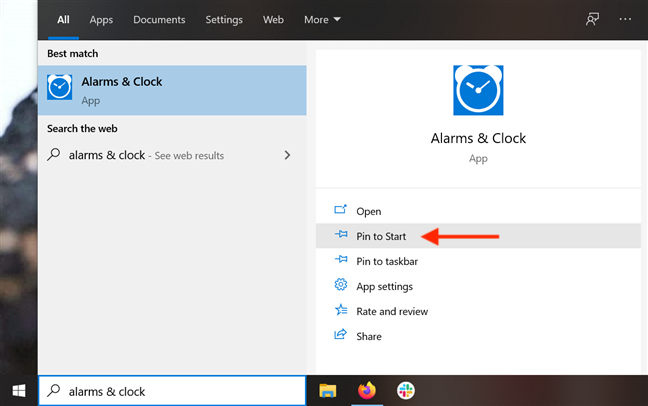Open the feedback icon in search header
Image resolution: width=648 pixels, height=406 pixels.
(592, 19)
